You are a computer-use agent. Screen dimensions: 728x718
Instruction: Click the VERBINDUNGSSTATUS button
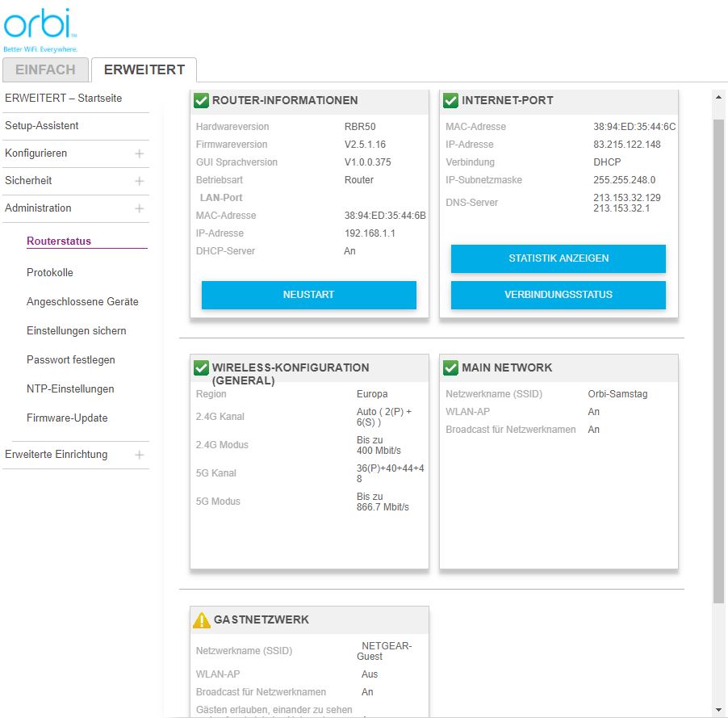click(558, 295)
